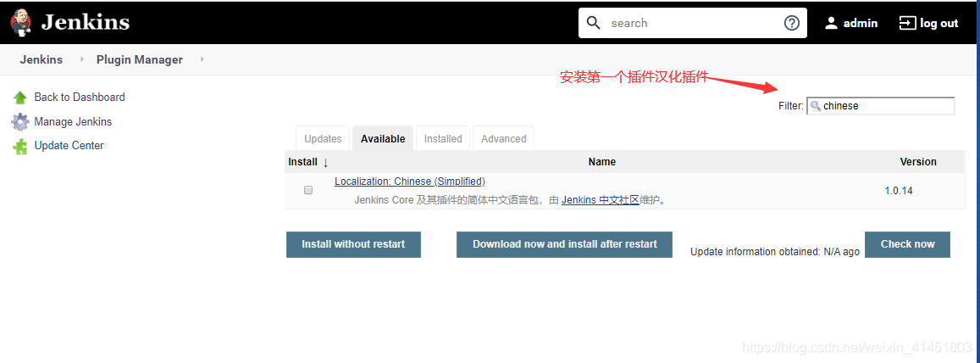The height and width of the screenshot is (363, 980).
Task: Click Download now and install after restart
Action: 564,244
